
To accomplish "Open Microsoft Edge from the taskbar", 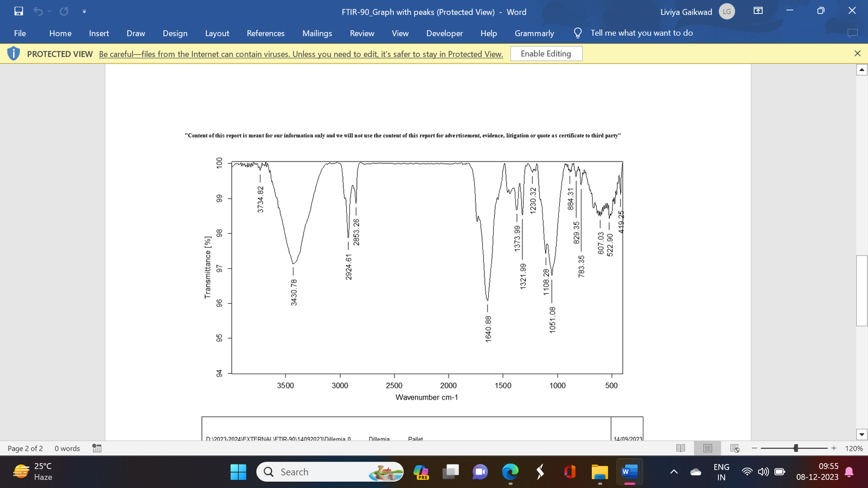I will tap(510, 472).
